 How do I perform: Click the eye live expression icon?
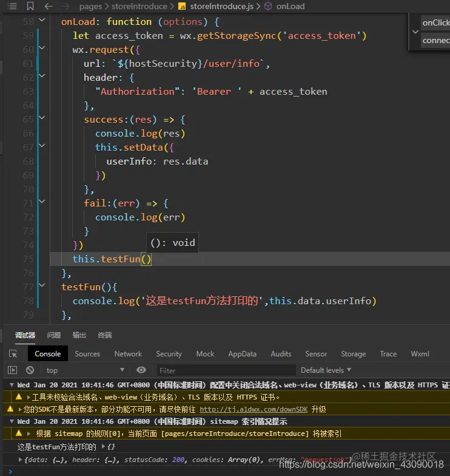141,370
